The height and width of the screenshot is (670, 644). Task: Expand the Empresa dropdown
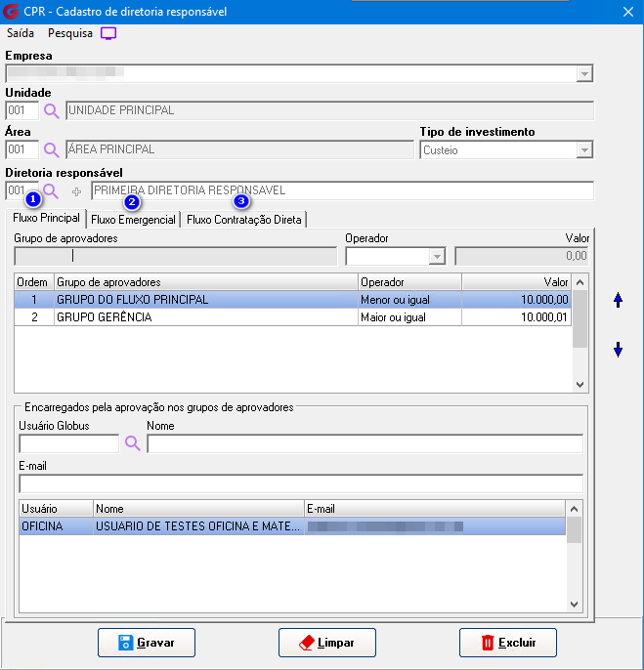coord(584,74)
